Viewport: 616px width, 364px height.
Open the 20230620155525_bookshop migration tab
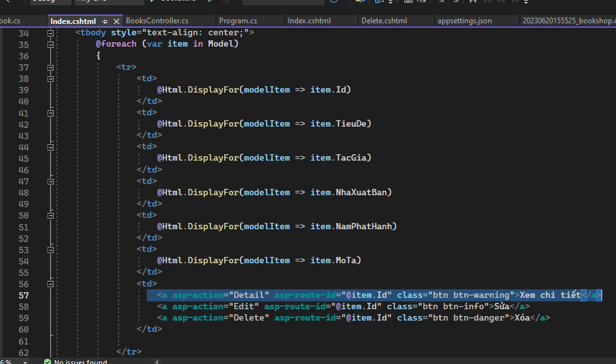click(567, 21)
